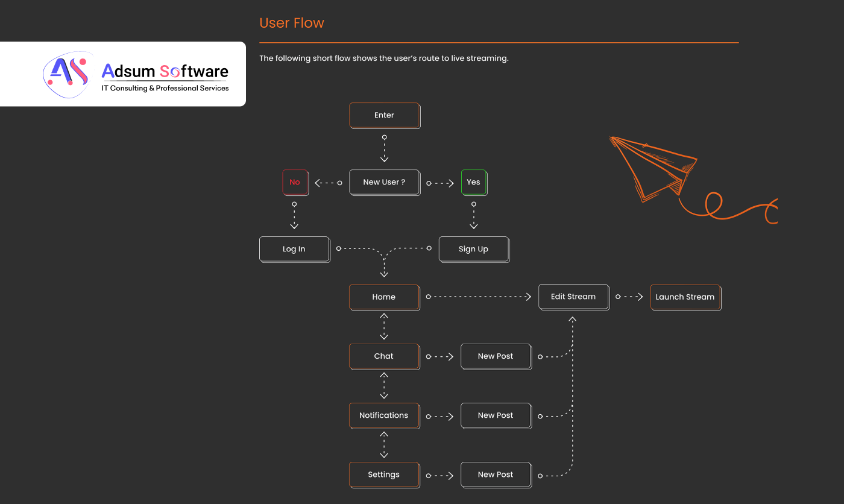This screenshot has width=844, height=504.
Task: Open the Chat node
Action: point(384,356)
